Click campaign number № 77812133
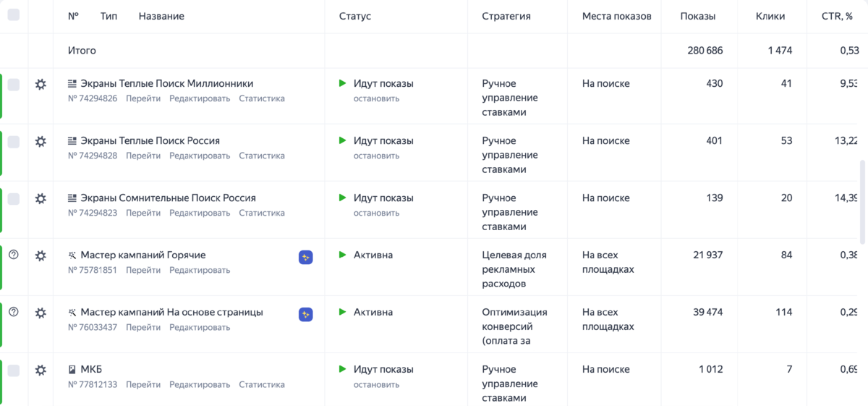868x406 pixels. 93,384
